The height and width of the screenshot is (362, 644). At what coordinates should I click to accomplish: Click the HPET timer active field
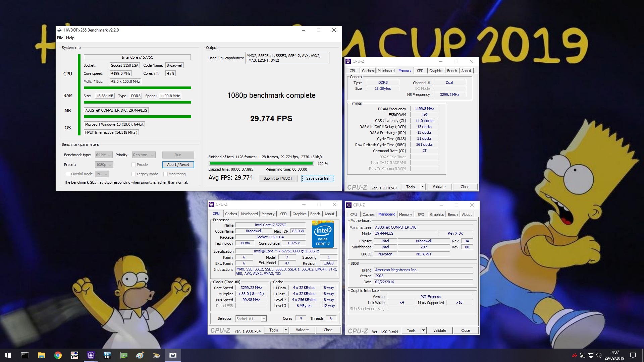111,132
